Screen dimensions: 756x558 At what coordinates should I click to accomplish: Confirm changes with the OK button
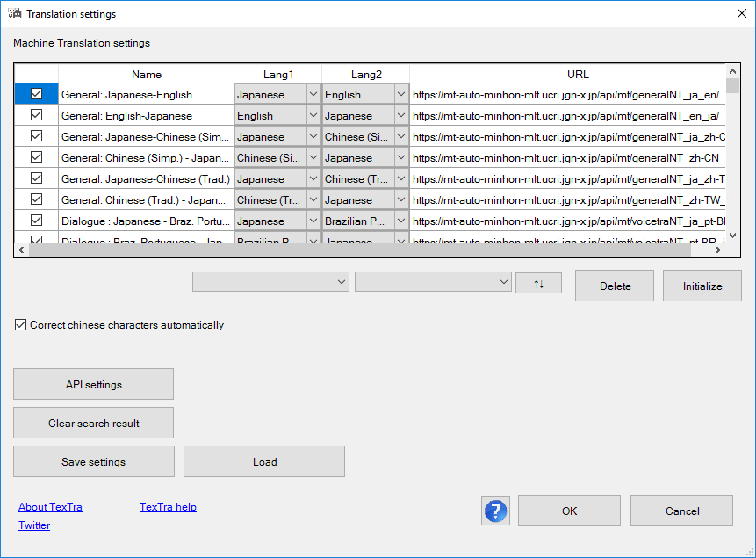[569, 511]
